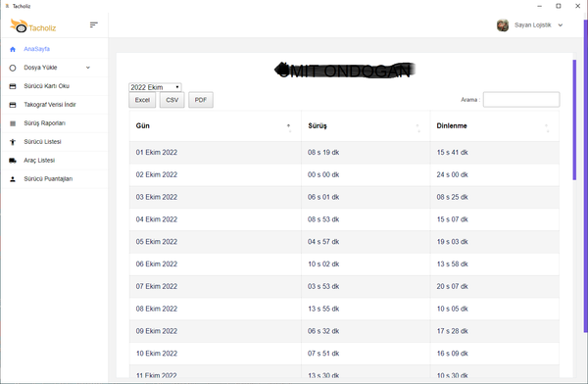Click the Sürüş Raporları report icon
Image resolution: width=588 pixels, height=384 pixels.
point(13,123)
